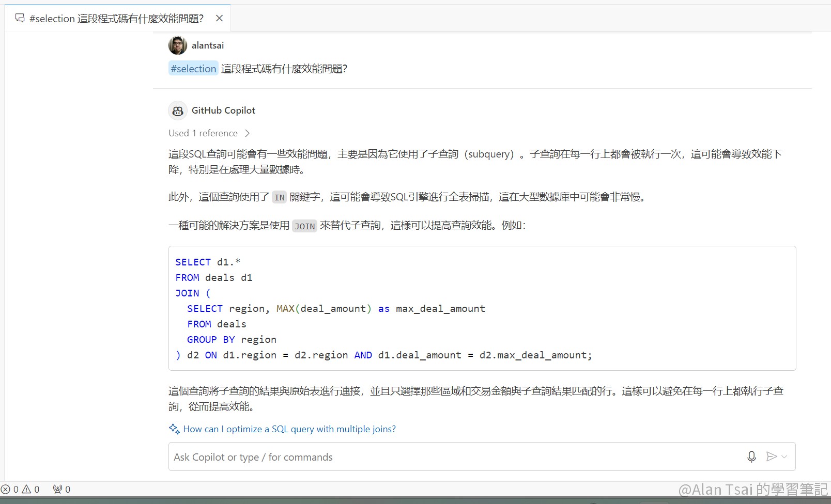Click the sparkle icon beside follow-up suggestion
The image size is (831, 504).
[174, 429]
